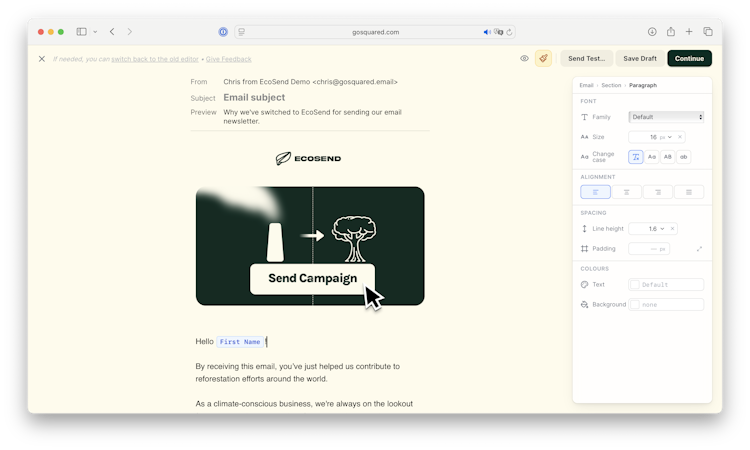Click the preview text 'Why we've switched'
Viewport: 750px width, 450px height.
pos(312,117)
